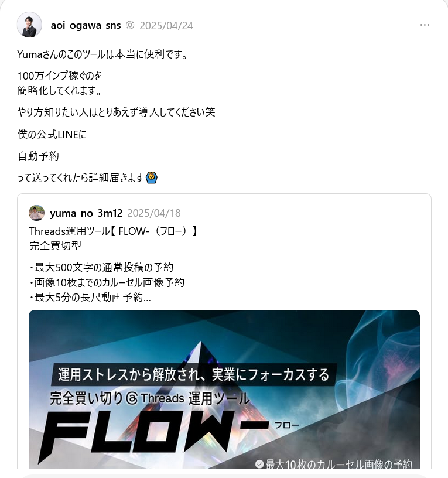Click the Threads logo in the banner
Viewport: 448px width, 478px height.
(132, 398)
